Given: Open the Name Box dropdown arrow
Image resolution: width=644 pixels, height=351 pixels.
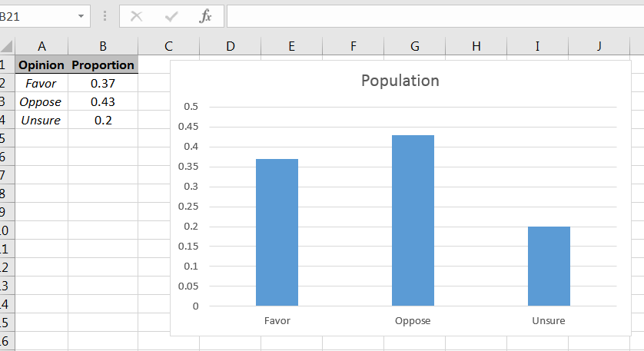Looking at the screenshot, I should 81,16.
